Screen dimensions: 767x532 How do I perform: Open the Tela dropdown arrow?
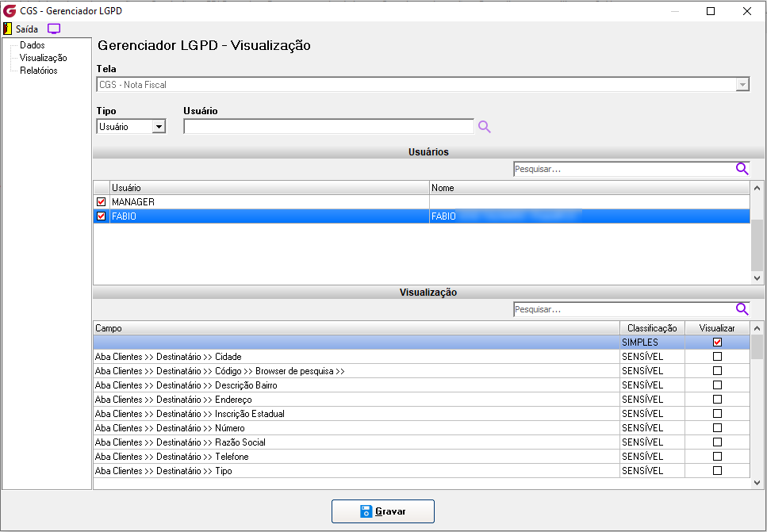pos(742,85)
